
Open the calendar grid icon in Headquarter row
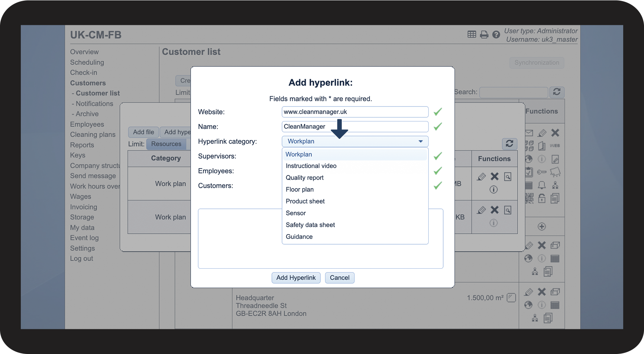pyautogui.click(x=555, y=305)
